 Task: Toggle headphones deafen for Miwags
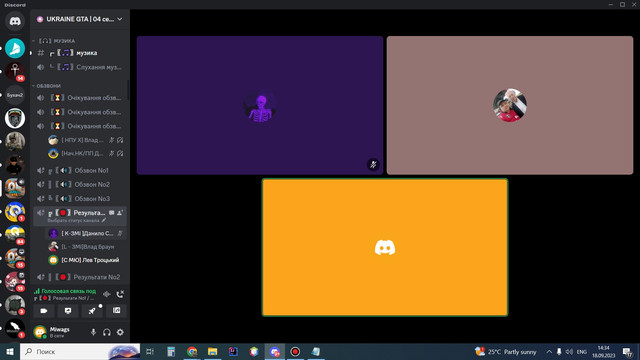coord(107,332)
